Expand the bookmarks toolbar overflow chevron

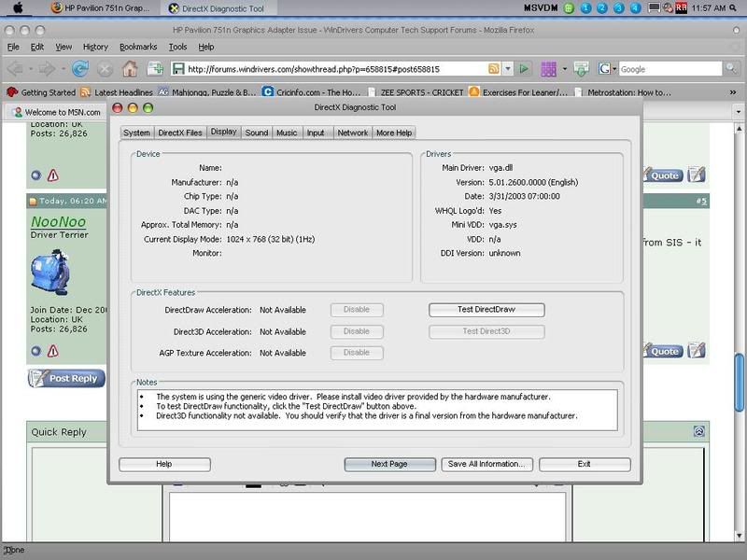[x=733, y=92]
